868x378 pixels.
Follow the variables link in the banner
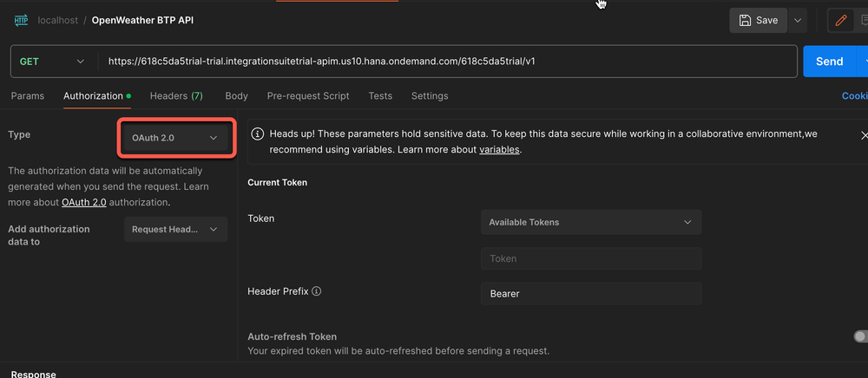[x=499, y=150]
